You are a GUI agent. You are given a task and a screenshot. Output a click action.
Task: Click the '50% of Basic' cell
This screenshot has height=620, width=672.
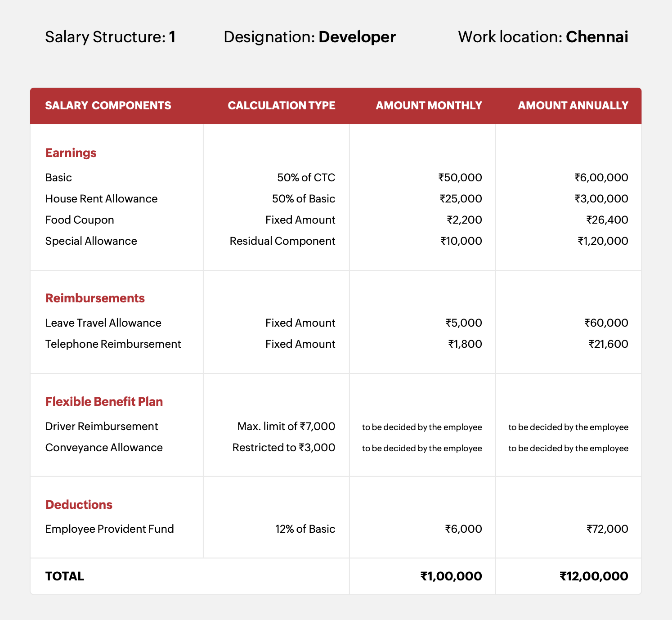tap(304, 199)
